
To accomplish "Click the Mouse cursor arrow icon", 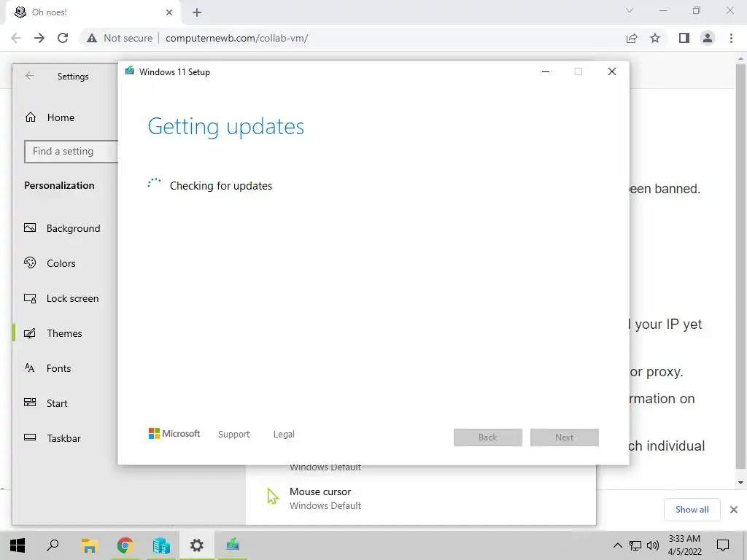I will pos(273,496).
